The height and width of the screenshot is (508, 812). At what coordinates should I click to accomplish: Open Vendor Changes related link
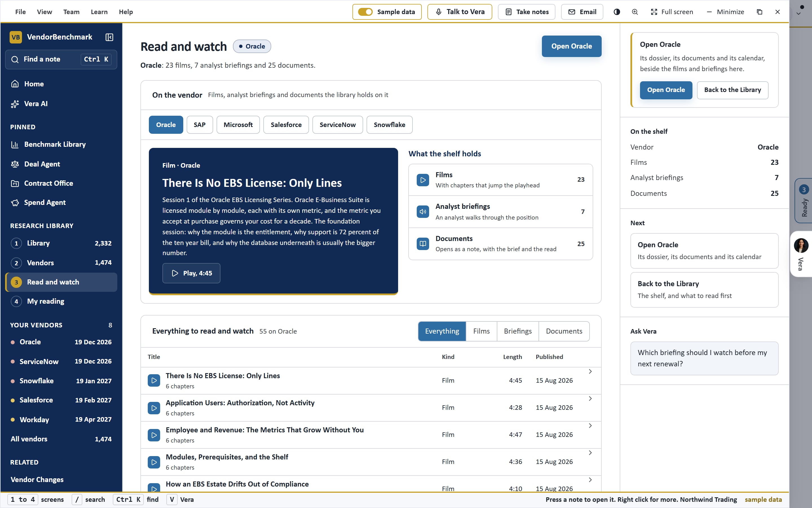pyautogui.click(x=61, y=480)
